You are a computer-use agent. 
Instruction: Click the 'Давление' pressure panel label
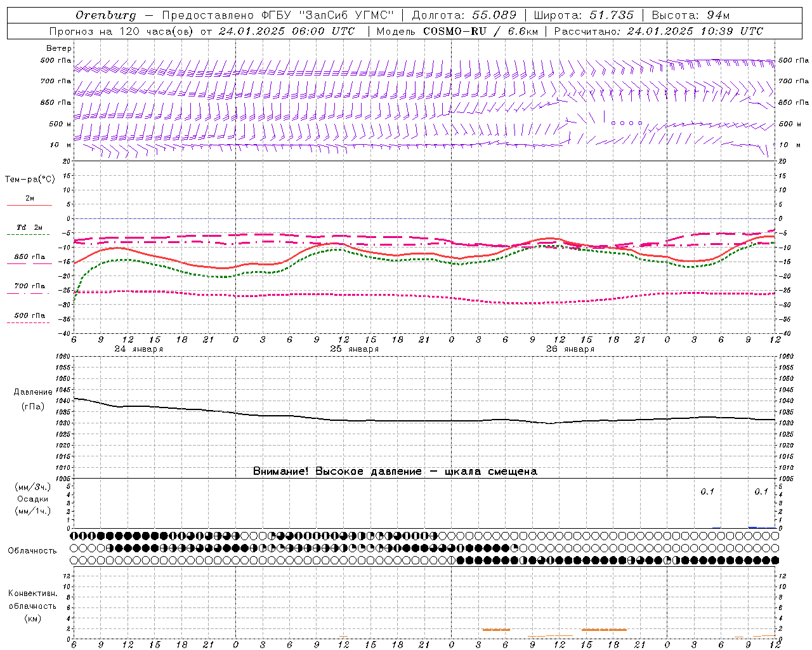33,392
